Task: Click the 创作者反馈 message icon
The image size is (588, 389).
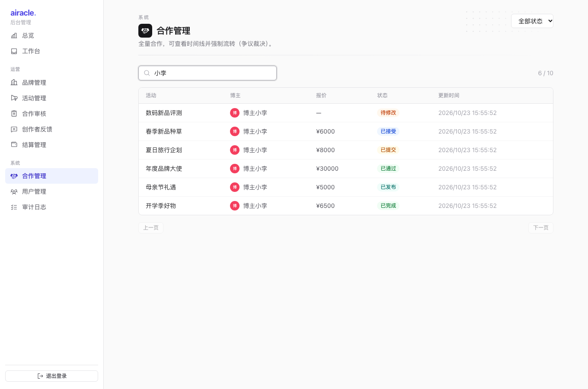Action: (x=14, y=129)
